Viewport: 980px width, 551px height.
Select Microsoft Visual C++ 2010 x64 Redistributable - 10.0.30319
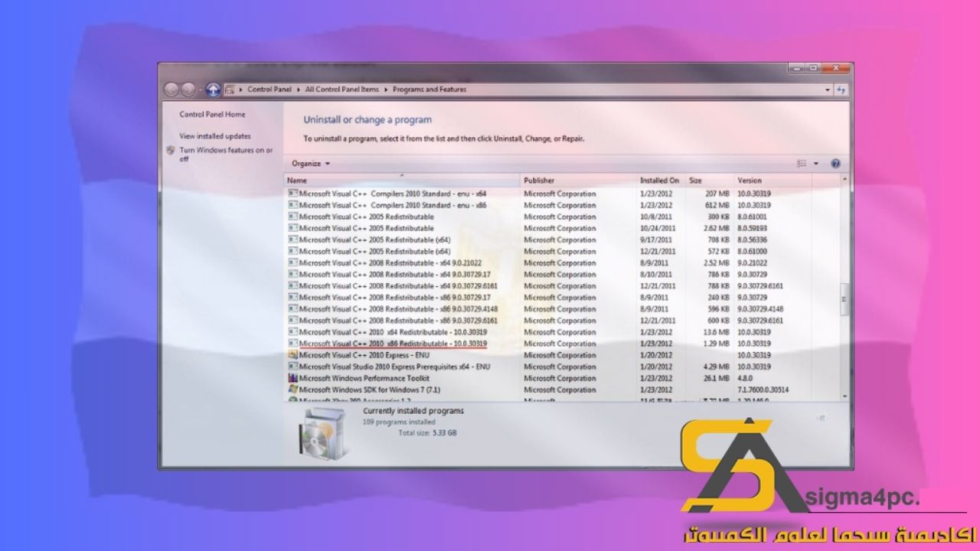[392, 332]
